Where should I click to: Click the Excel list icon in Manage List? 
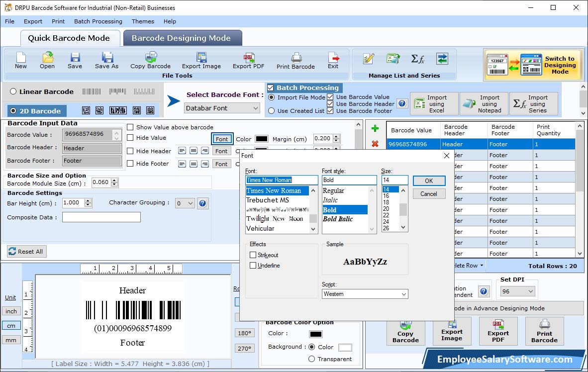click(x=393, y=59)
